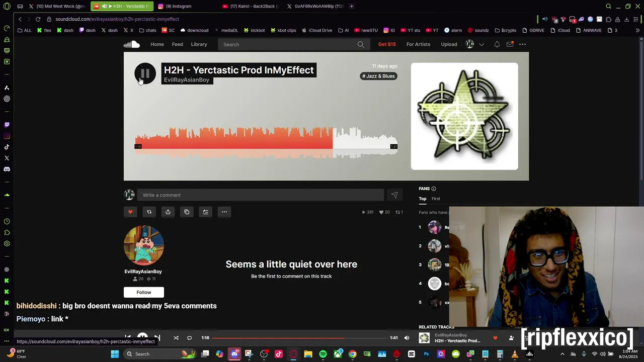Go back in browser
This screenshot has height=362, width=644.
tap(20, 19)
